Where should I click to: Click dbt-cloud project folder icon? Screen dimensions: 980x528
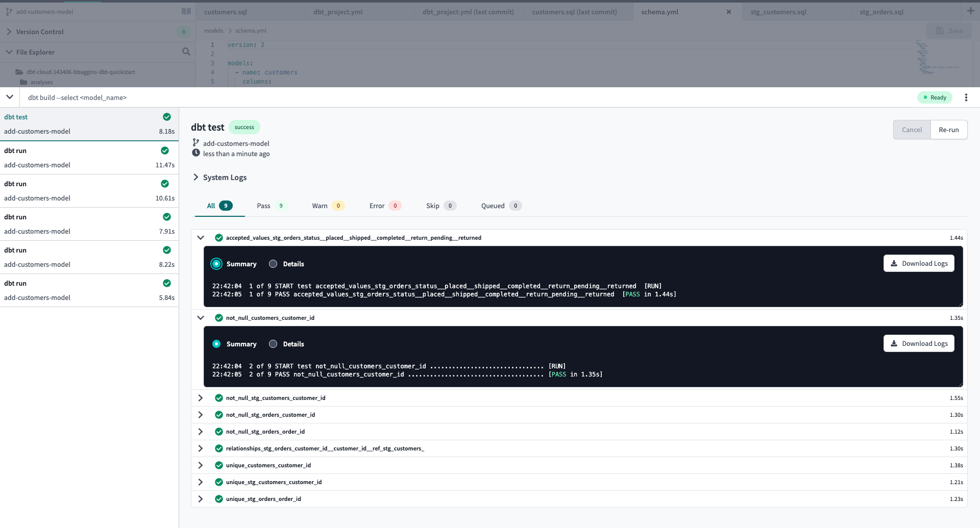[x=19, y=72]
